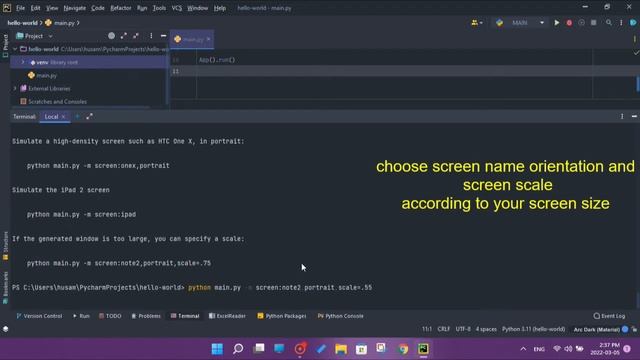Click the inspections checkmark in editor corner
The width and height of the screenshot is (640, 360).
[636, 53]
